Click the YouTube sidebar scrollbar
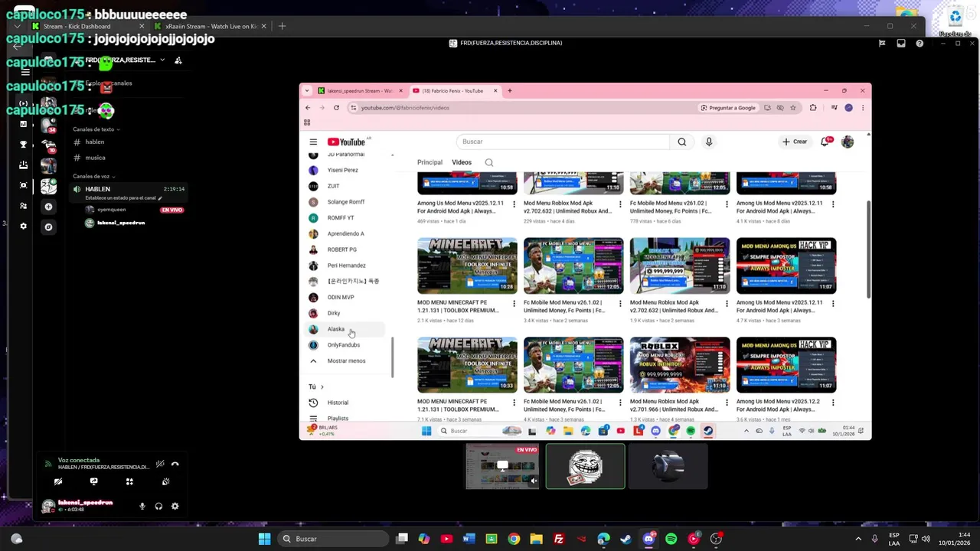980x551 pixels. 393,357
